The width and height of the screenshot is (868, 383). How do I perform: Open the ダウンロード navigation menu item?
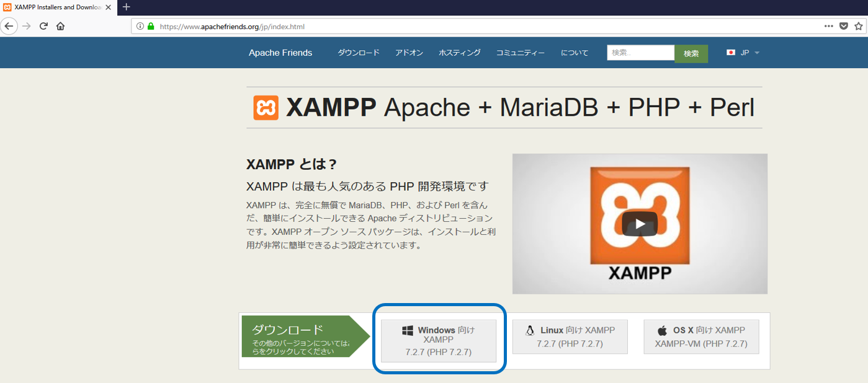(359, 53)
